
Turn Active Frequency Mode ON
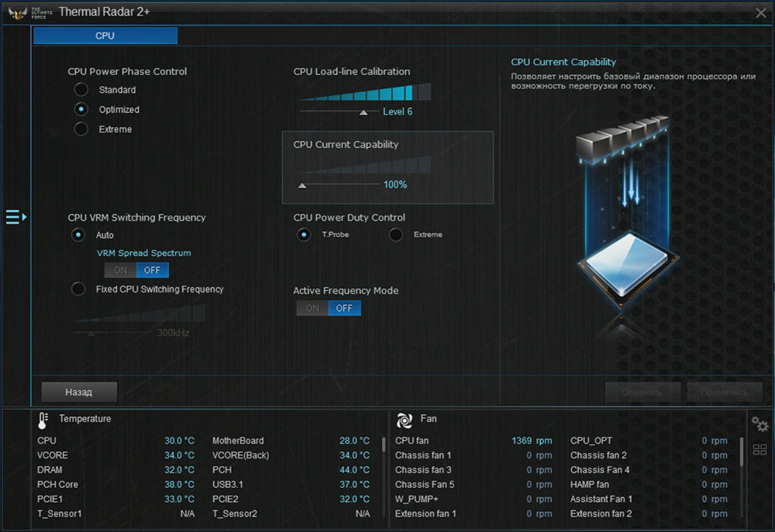312,308
